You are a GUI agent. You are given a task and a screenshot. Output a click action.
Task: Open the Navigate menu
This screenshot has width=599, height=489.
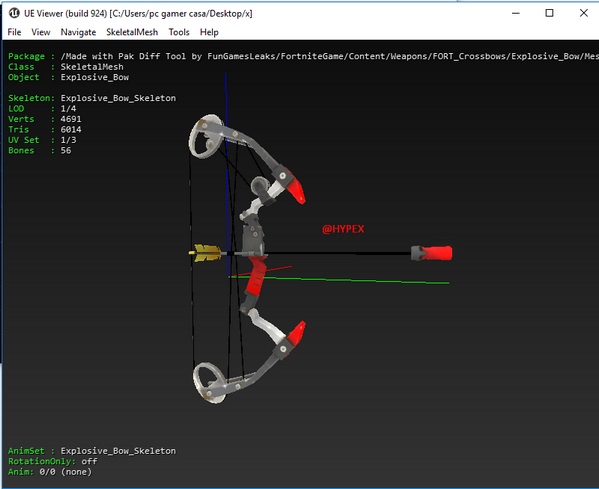coord(78,32)
